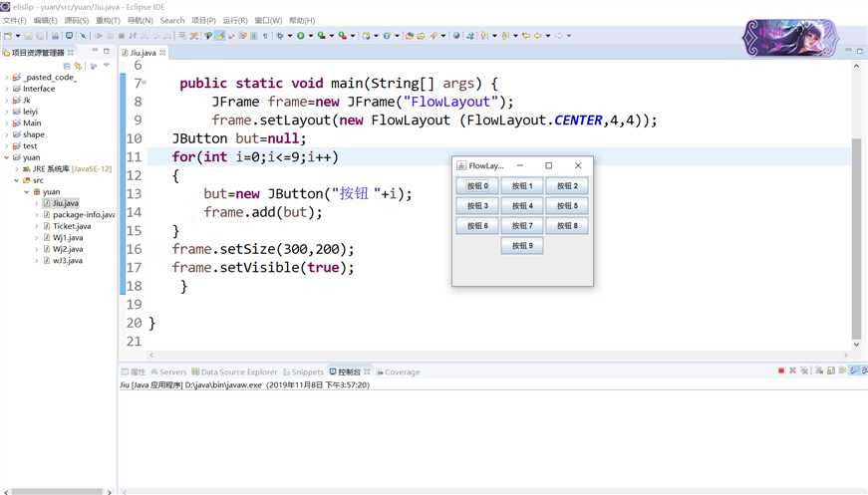Click the Show Whitespace Characters icon

click(x=265, y=36)
